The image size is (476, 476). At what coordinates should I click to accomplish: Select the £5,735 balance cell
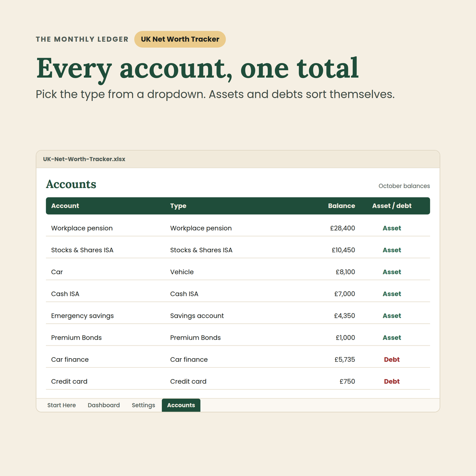(345, 359)
